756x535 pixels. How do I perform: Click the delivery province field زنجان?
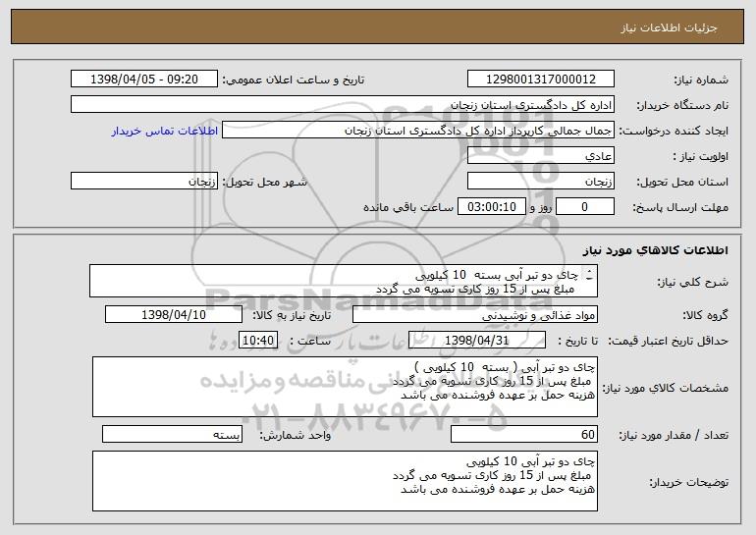coord(540,182)
